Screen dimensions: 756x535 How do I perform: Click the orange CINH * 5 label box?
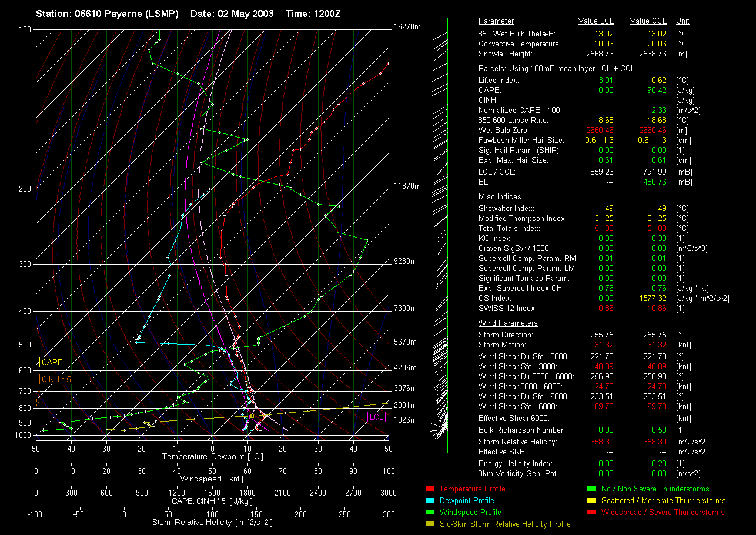coord(56,380)
